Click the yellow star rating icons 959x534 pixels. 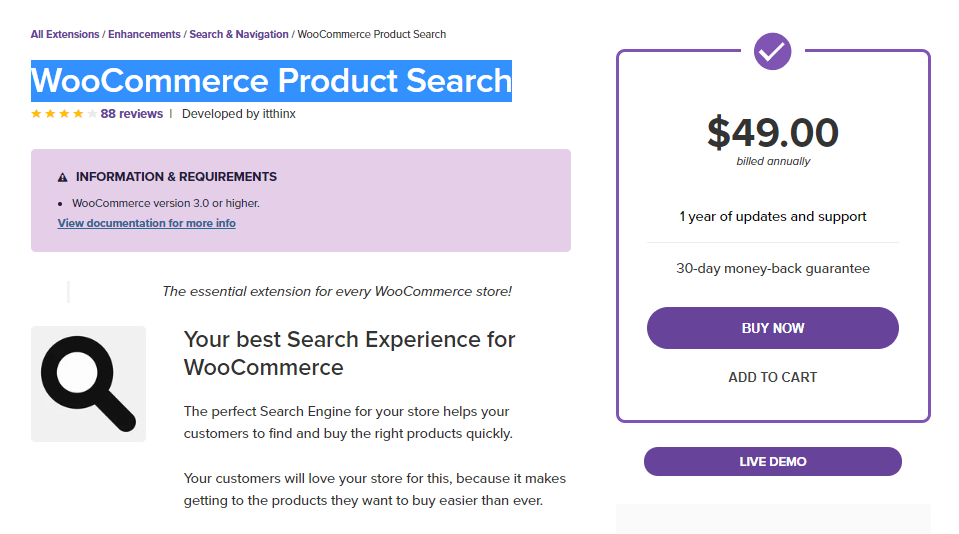tap(64, 114)
